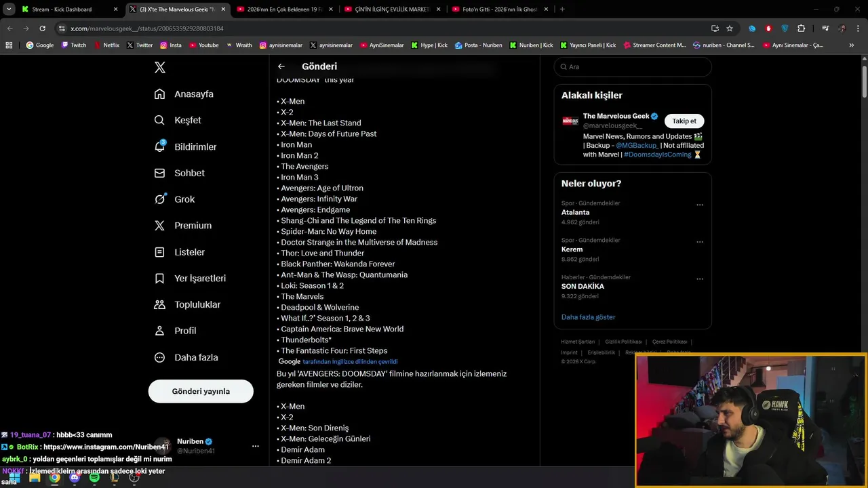Open Discord from the taskbar
The height and width of the screenshot is (488, 868).
coord(75,477)
